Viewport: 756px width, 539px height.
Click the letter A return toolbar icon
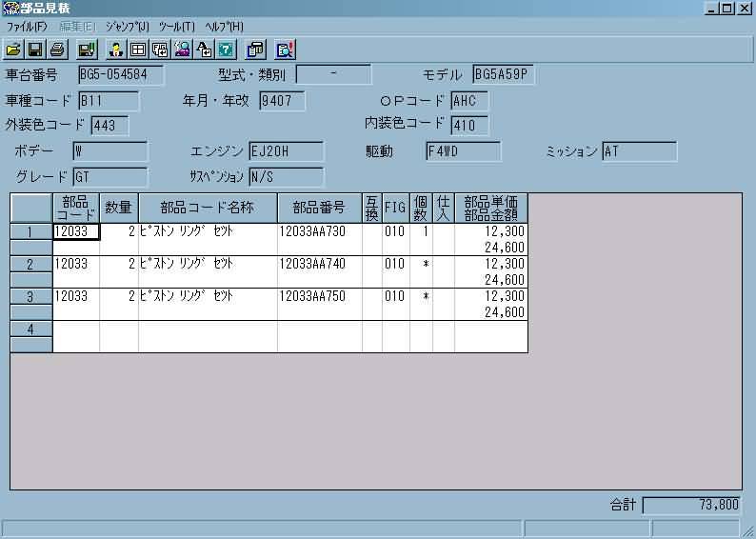tap(205, 50)
